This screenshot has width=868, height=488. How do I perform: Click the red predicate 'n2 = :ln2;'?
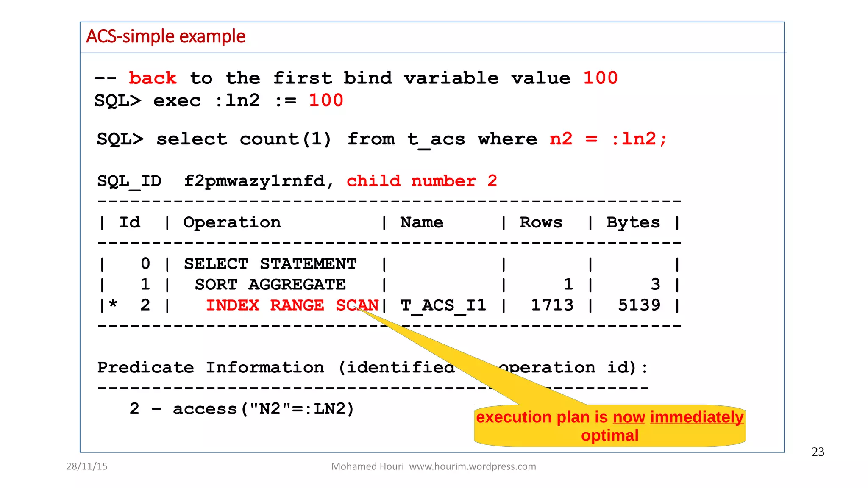tap(608, 139)
